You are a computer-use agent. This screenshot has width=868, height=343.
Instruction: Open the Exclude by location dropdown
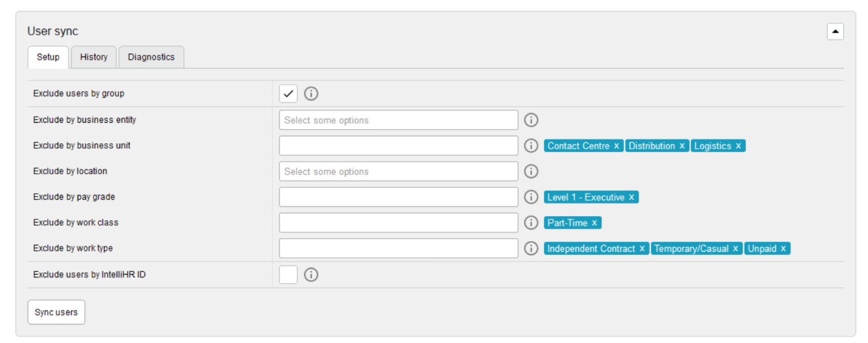[398, 171]
